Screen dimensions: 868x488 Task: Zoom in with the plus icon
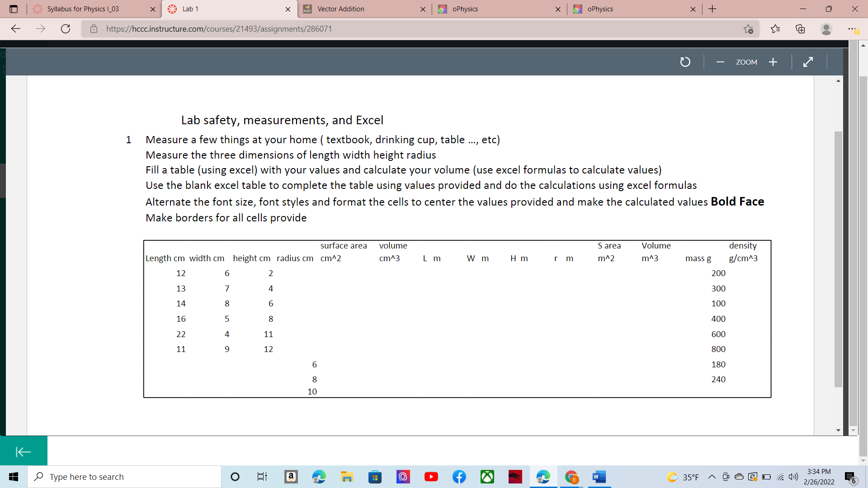point(773,62)
